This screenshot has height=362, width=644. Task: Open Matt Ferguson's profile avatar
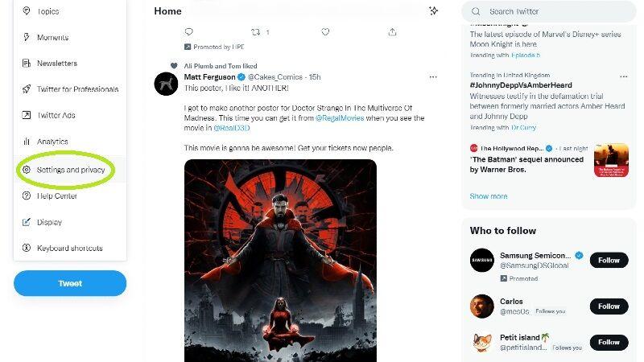pyautogui.click(x=166, y=84)
